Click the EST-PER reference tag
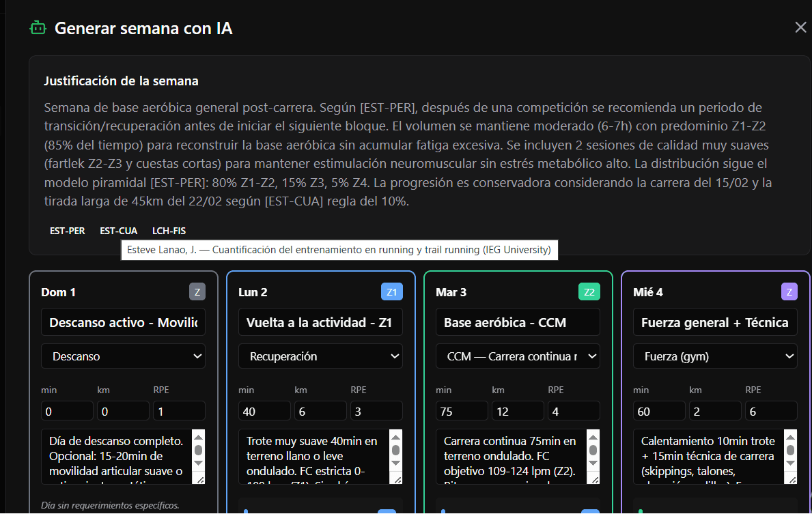This screenshot has height=514, width=812. pyautogui.click(x=68, y=231)
